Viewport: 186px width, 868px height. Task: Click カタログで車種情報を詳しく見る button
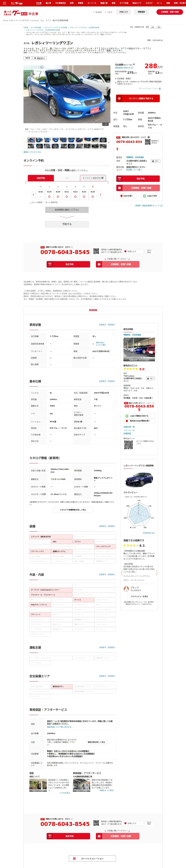[x=73, y=510]
